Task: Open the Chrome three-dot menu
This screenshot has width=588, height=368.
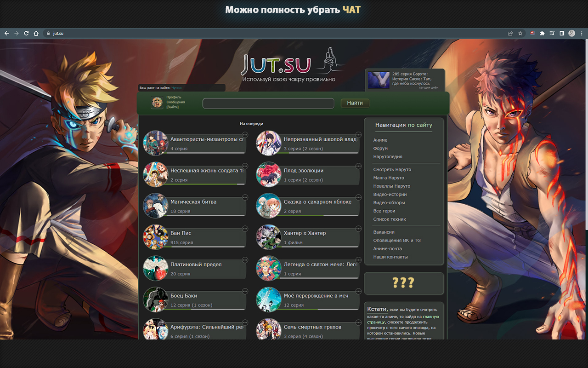Action: pyautogui.click(x=582, y=33)
